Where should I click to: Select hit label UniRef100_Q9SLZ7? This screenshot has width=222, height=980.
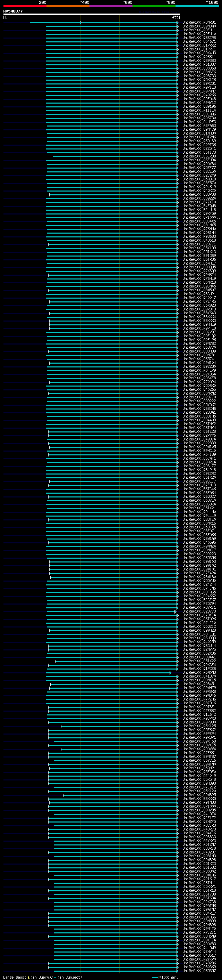[x=199, y=466]
